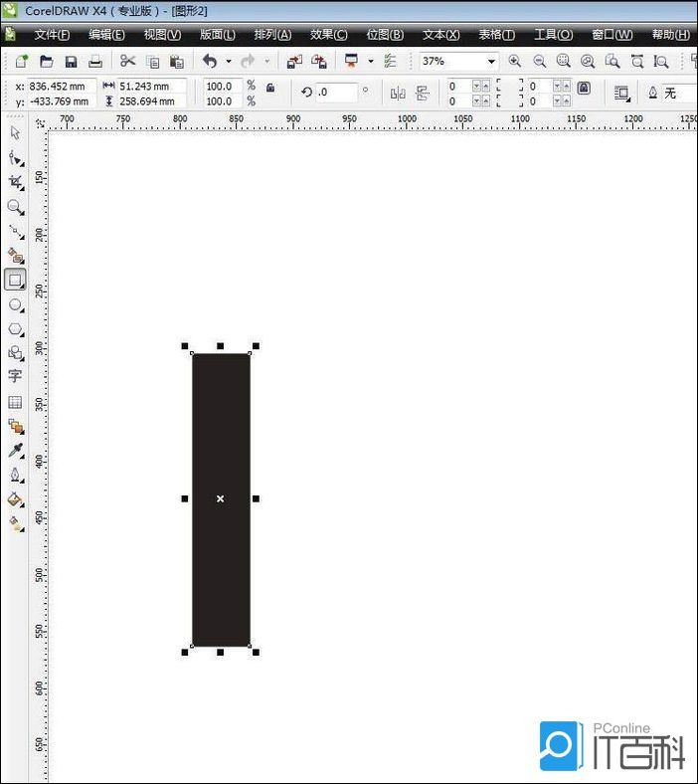
Task: Select the Basic Shapes tool
Action: tap(16, 353)
